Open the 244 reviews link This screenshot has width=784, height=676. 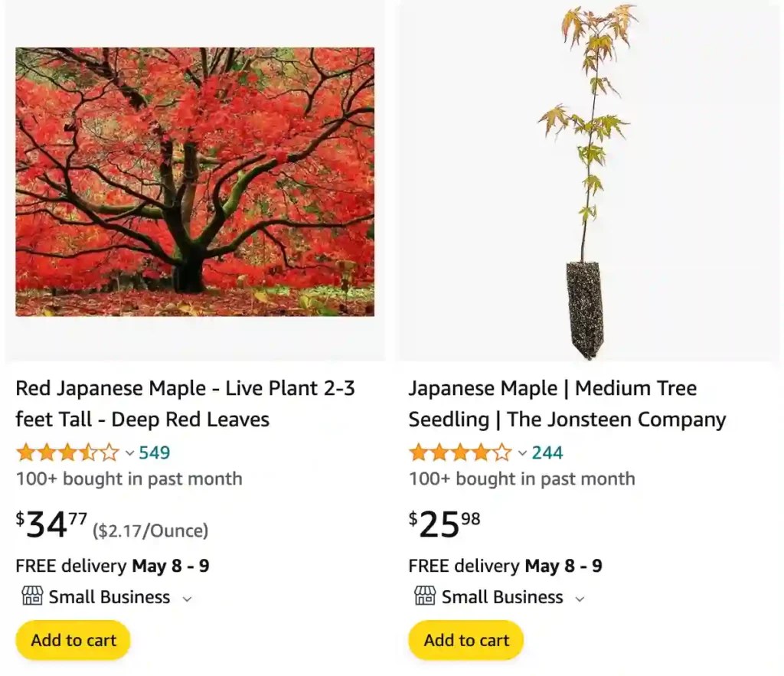tap(547, 452)
